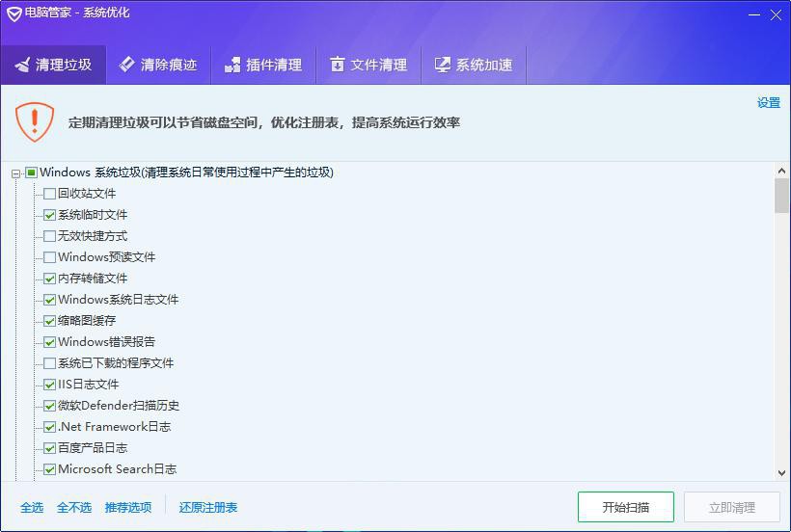The width and height of the screenshot is (791, 532).
Task: Click the 全不选 link
Action: [x=74, y=507]
